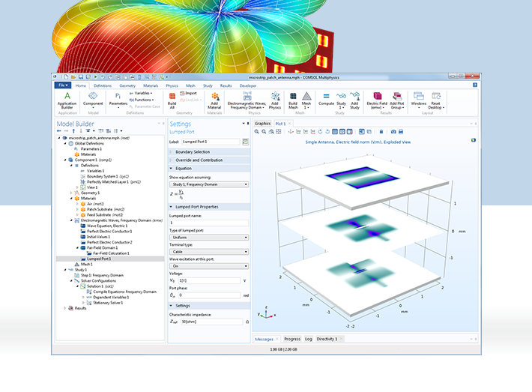
Task: Click the Redo icon in quick access toolbar
Action: tap(110, 77)
